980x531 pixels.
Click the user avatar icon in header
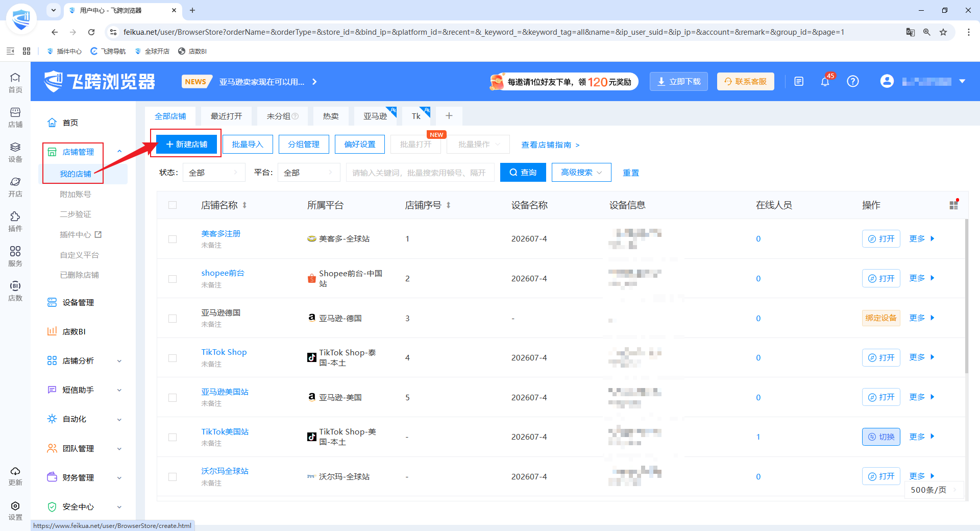pos(887,81)
